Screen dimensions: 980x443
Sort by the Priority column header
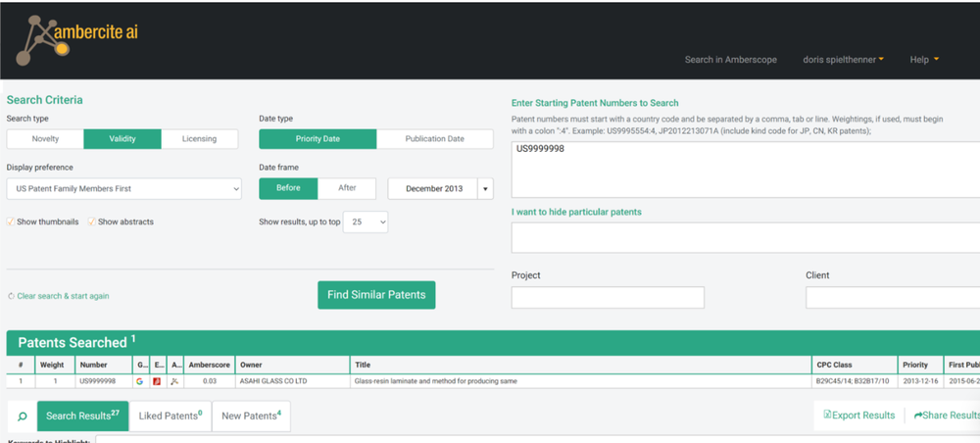(x=921, y=365)
